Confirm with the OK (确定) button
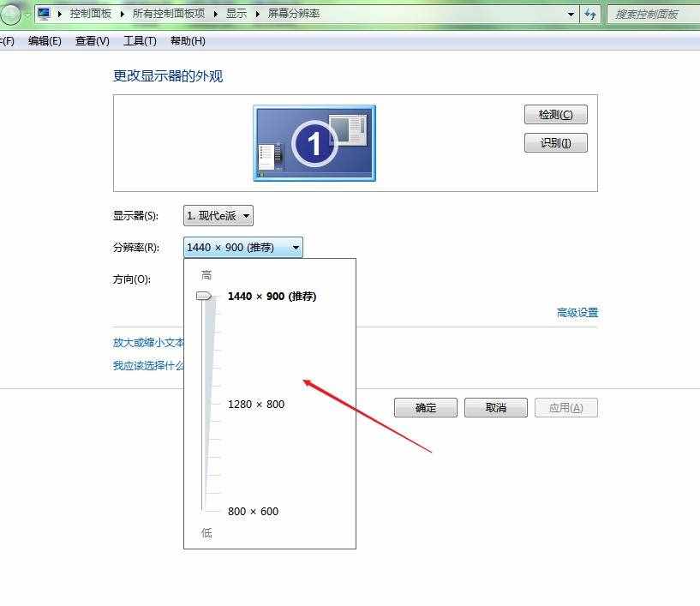700x606 pixels. [426, 408]
